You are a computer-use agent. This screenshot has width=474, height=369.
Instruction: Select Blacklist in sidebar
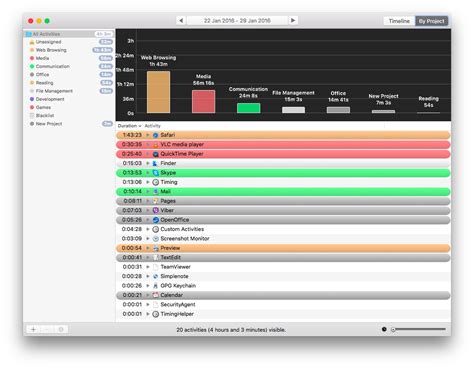(69, 115)
